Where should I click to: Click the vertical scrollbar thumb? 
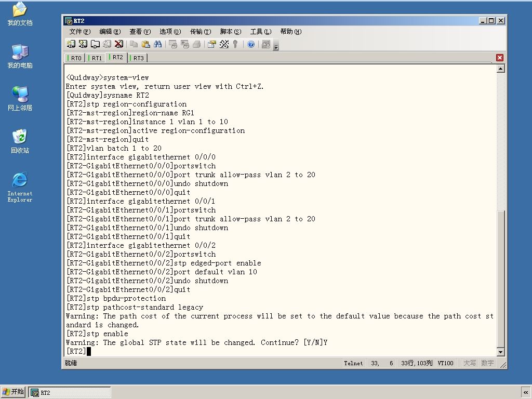pyautogui.click(x=500, y=278)
